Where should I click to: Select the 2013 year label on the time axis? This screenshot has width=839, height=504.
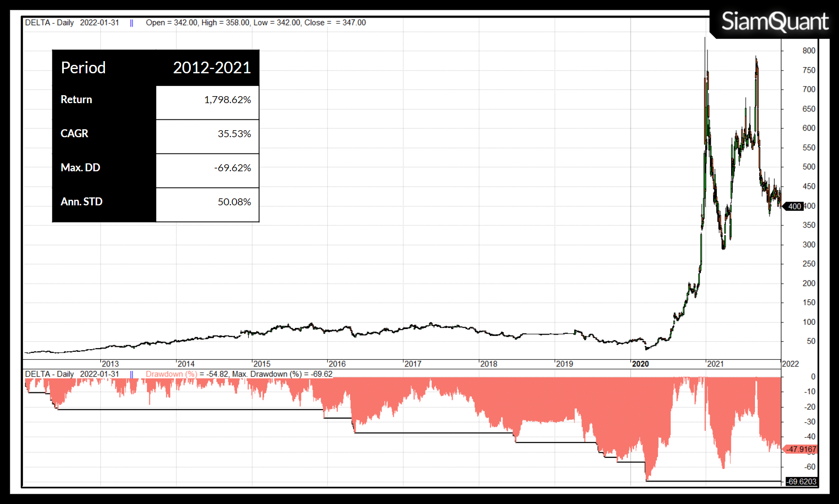110,364
